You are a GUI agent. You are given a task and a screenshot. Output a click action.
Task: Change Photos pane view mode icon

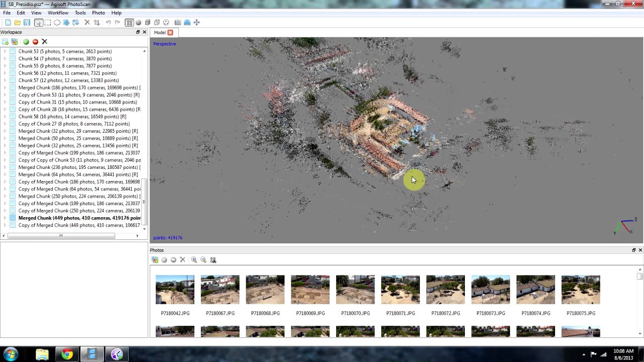point(213,260)
